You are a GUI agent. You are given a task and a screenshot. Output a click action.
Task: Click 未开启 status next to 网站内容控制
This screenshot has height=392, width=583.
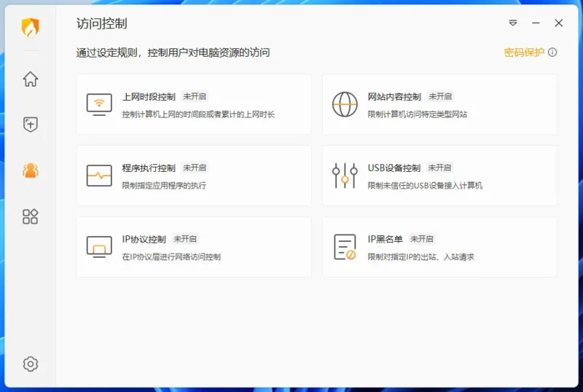click(440, 97)
